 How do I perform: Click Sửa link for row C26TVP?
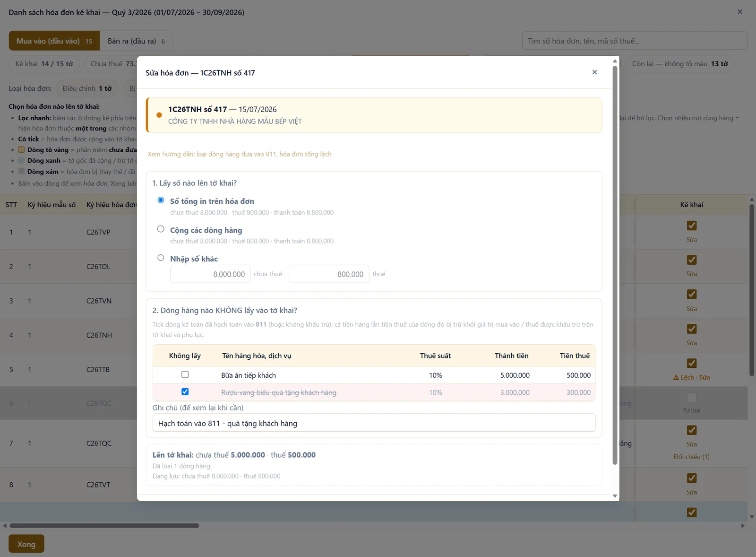[x=692, y=240]
